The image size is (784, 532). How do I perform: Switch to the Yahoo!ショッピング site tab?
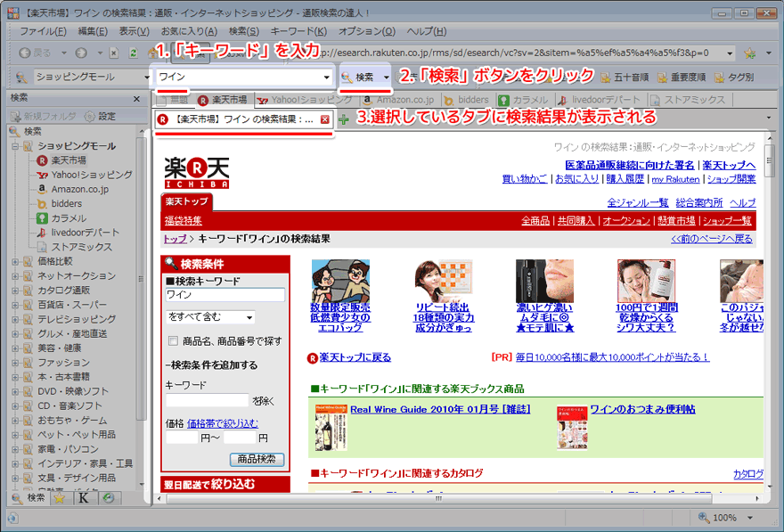pyautogui.click(x=305, y=100)
